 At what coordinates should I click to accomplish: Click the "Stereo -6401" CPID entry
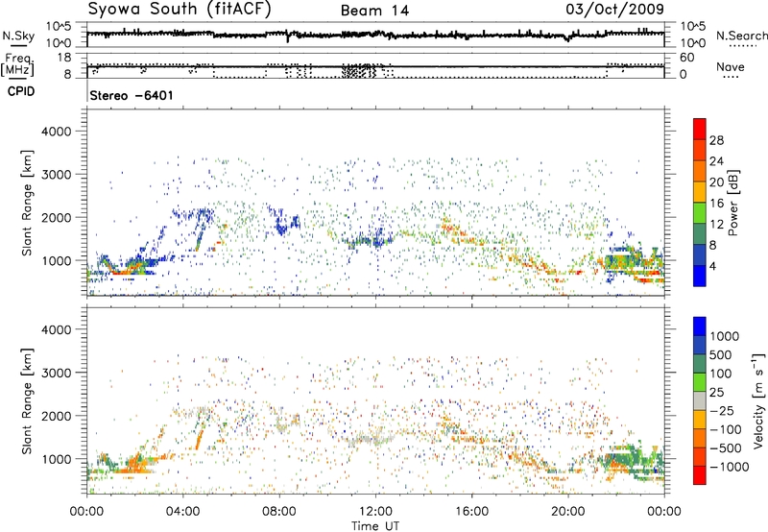coord(132,95)
